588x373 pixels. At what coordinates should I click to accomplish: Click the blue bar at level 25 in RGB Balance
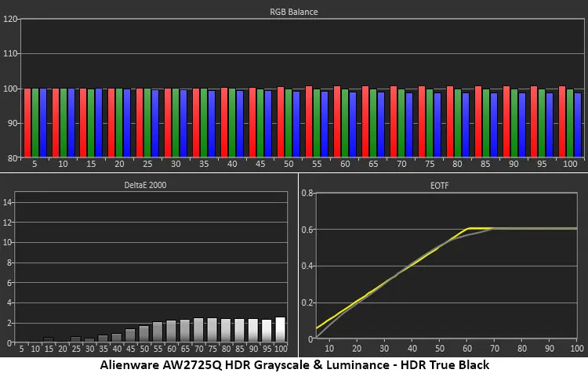(x=155, y=123)
